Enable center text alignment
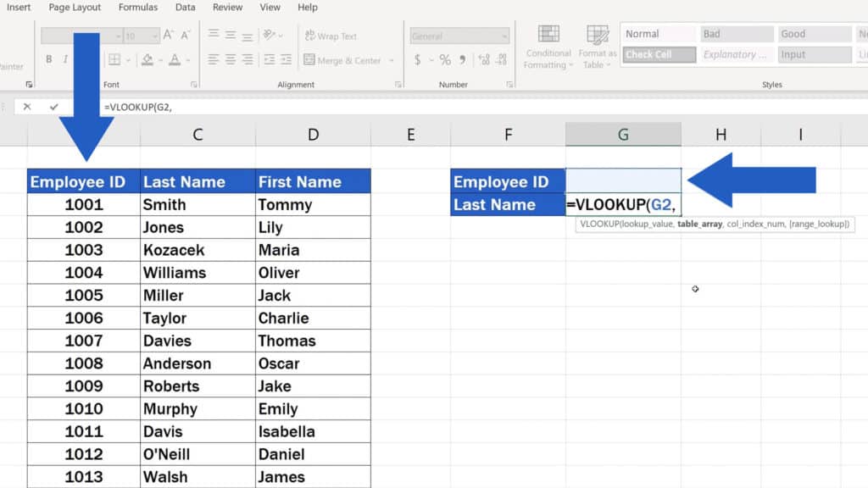 coord(229,58)
